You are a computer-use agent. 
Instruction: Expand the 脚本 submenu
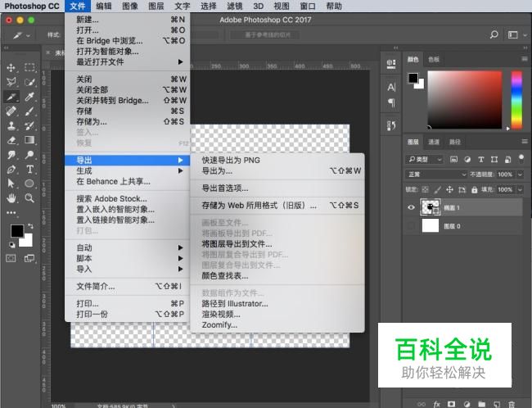tap(127, 258)
